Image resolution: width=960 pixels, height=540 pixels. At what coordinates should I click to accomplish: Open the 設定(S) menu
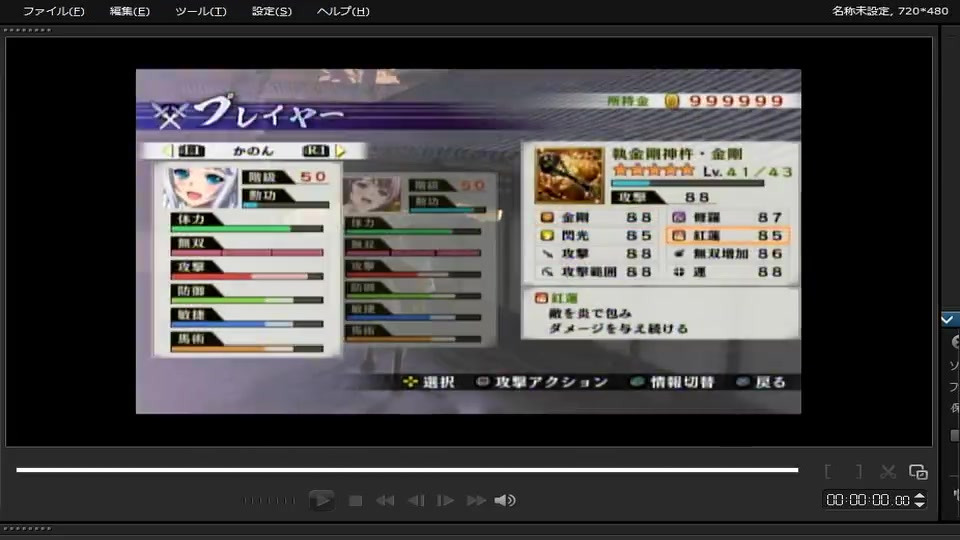272,11
